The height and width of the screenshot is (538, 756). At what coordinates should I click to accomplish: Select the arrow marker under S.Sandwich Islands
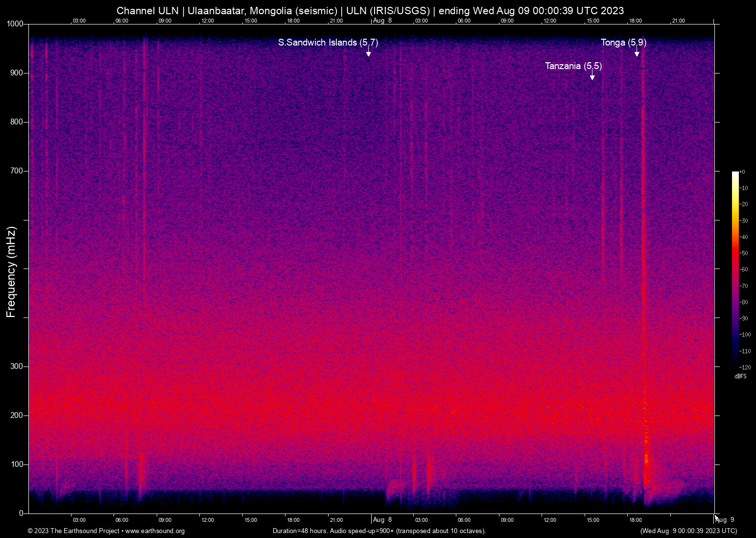click(368, 52)
